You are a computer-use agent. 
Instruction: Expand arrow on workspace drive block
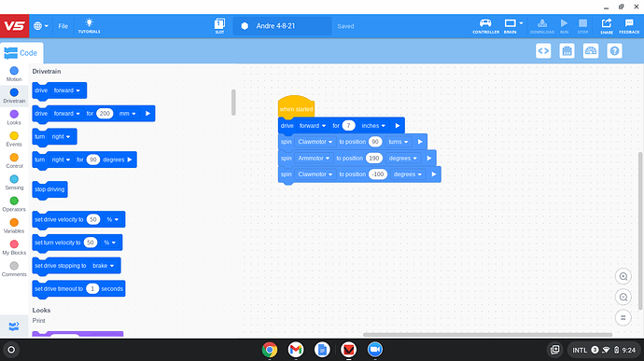point(398,126)
